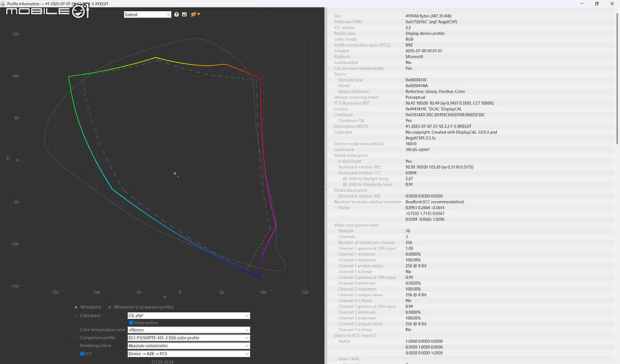Open the Gamut plot type dropdown
Image resolution: width=620 pixels, height=364 pixels.
click(x=147, y=15)
